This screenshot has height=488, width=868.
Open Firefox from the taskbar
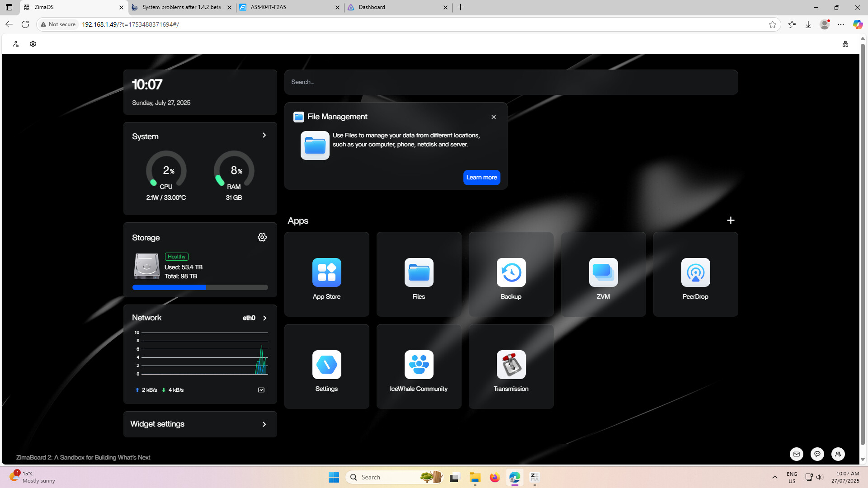(x=495, y=477)
